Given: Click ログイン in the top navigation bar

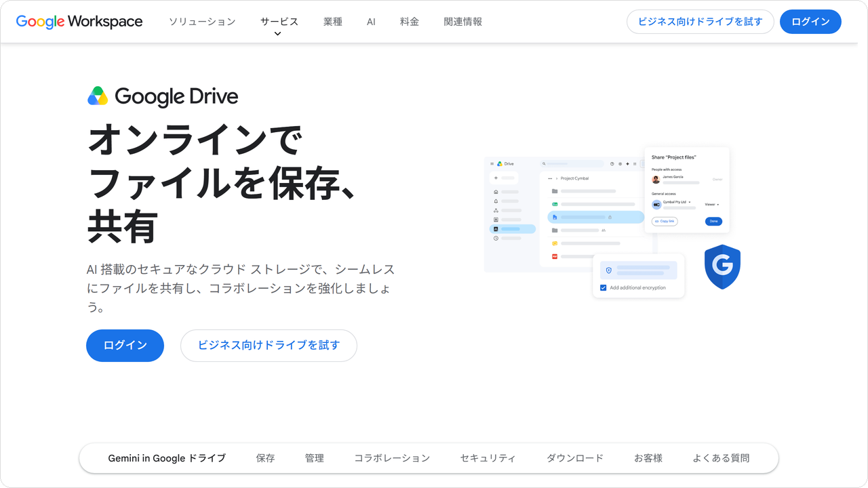Looking at the screenshot, I should point(810,22).
